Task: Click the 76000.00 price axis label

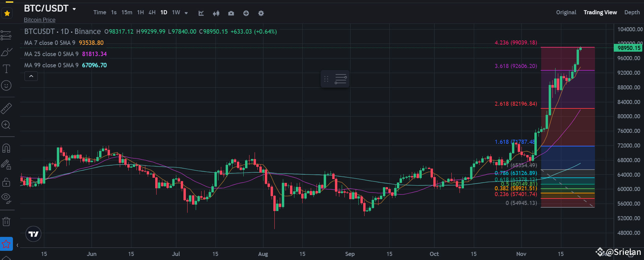Action: [x=629, y=131]
